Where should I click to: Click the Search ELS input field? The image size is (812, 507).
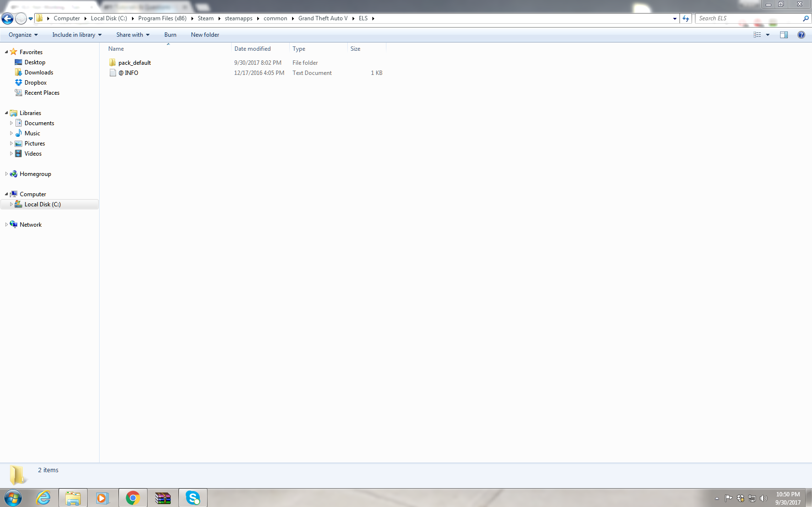[x=749, y=18]
